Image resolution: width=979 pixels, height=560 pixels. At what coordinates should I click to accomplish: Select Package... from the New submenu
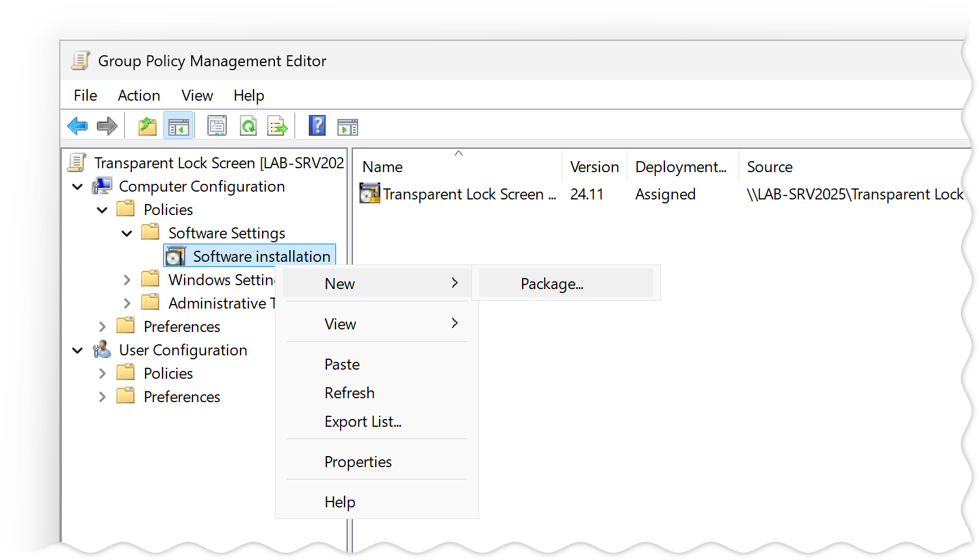(x=566, y=283)
